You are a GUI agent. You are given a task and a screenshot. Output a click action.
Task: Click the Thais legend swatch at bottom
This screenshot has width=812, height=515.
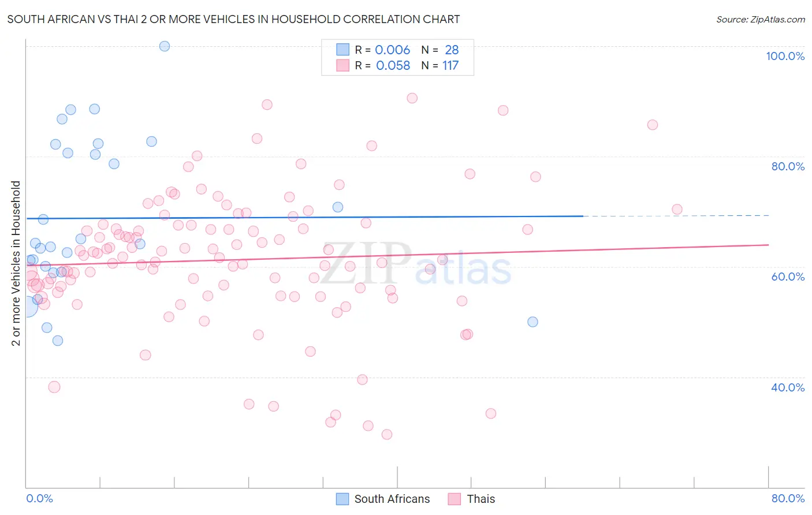[x=455, y=499]
